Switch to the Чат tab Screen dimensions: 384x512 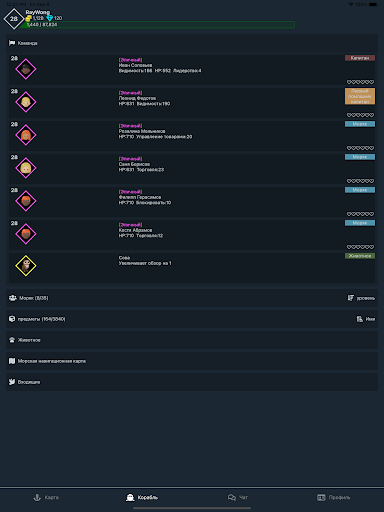238,497
